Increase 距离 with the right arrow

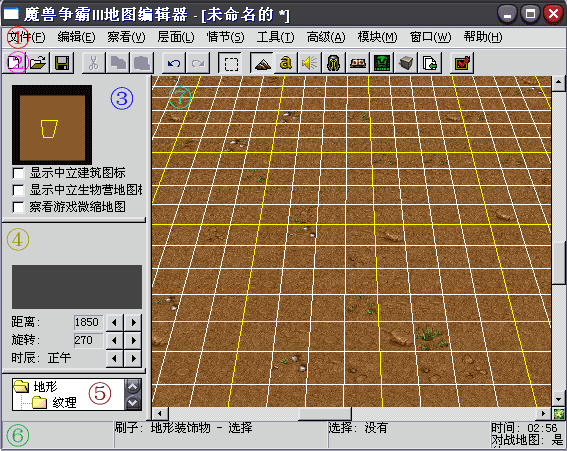coord(133,322)
